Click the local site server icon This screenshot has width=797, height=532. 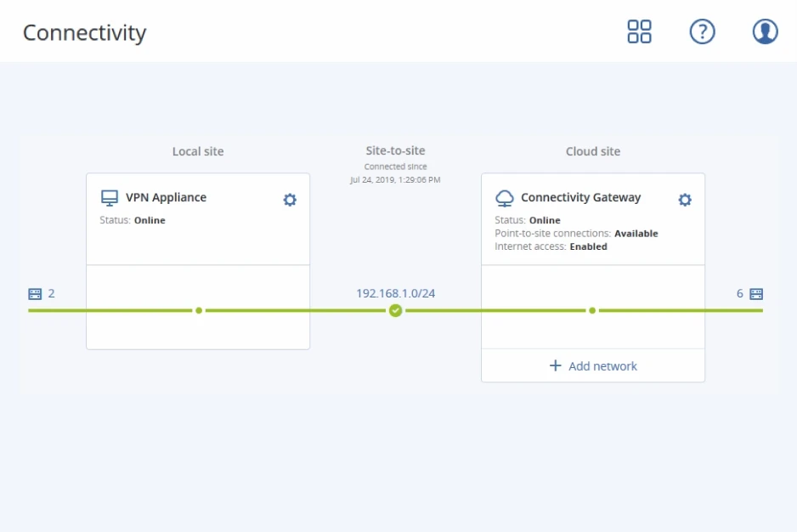[35, 294]
